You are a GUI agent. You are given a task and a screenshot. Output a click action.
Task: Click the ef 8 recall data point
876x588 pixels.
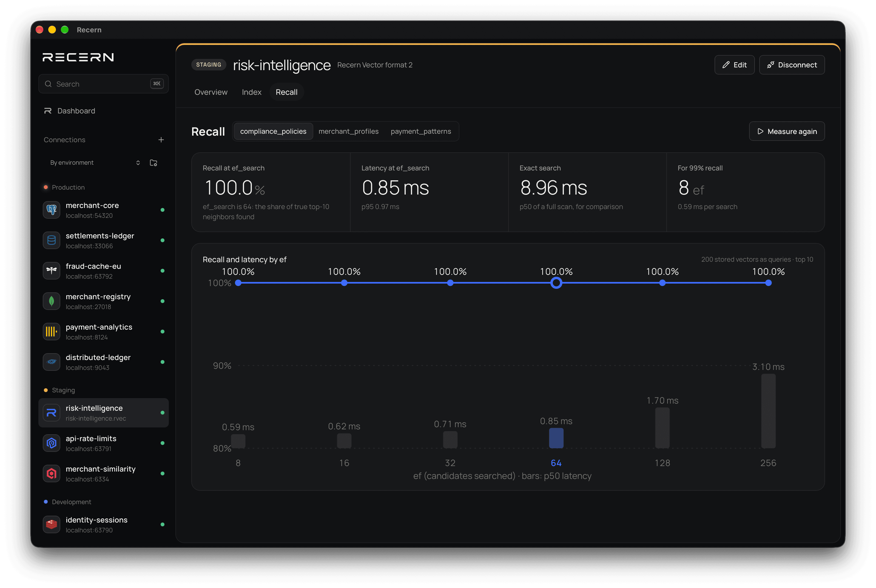pyautogui.click(x=238, y=283)
